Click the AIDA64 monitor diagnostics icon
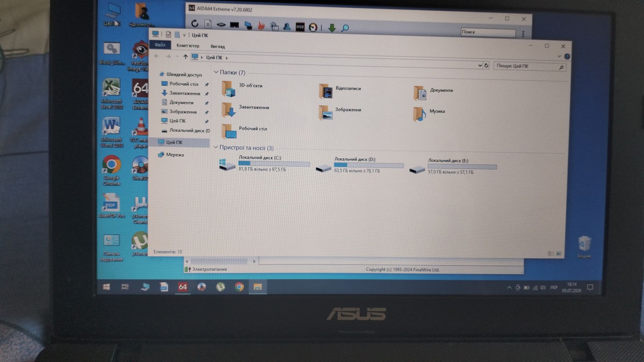 tap(248, 26)
